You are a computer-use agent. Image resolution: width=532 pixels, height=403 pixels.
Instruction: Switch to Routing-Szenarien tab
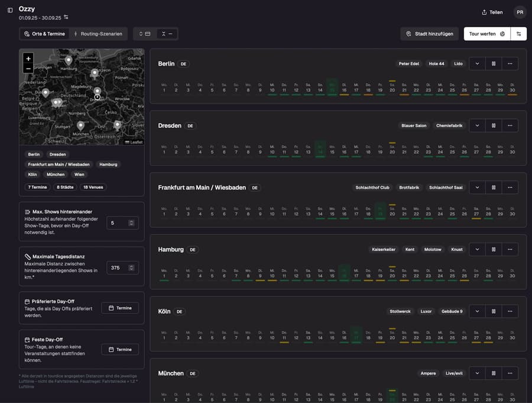click(x=98, y=34)
